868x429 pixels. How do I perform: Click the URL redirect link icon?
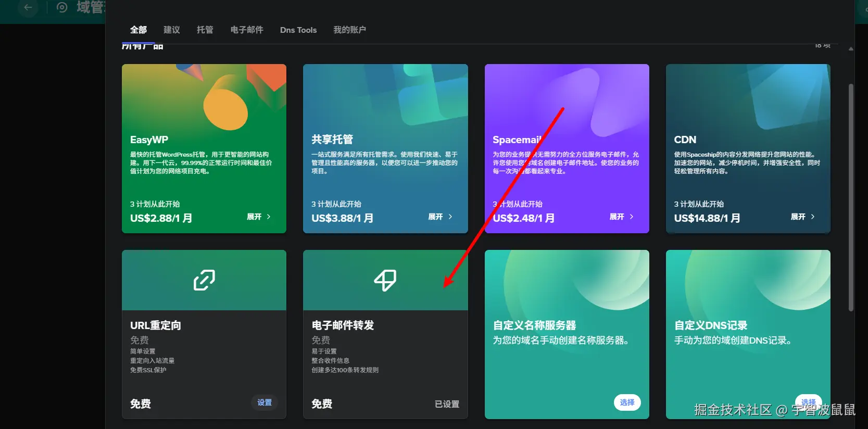[204, 280]
